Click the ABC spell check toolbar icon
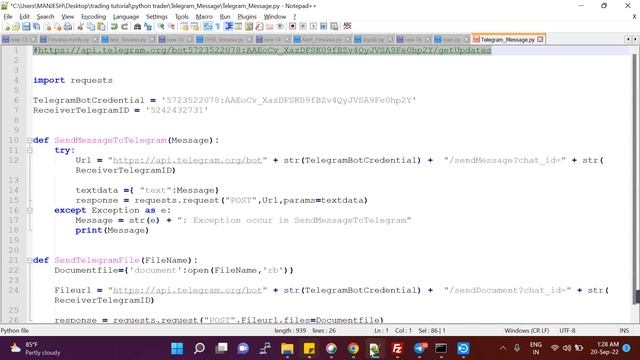640x360 pixels. (347, 26)
